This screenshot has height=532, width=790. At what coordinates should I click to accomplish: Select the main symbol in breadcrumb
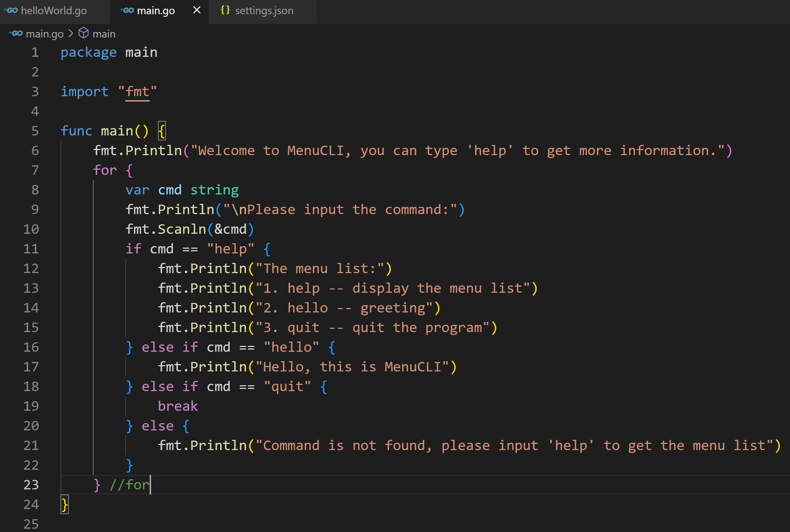click(104, 34)
